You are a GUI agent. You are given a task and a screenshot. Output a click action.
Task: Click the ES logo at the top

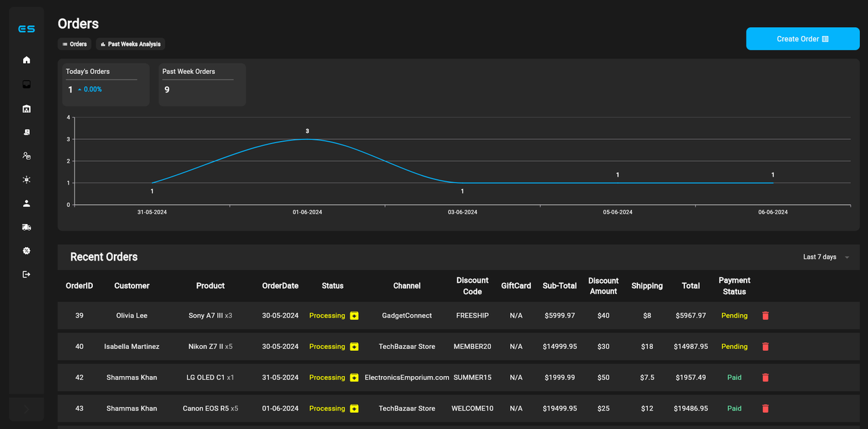pos(26,29)
